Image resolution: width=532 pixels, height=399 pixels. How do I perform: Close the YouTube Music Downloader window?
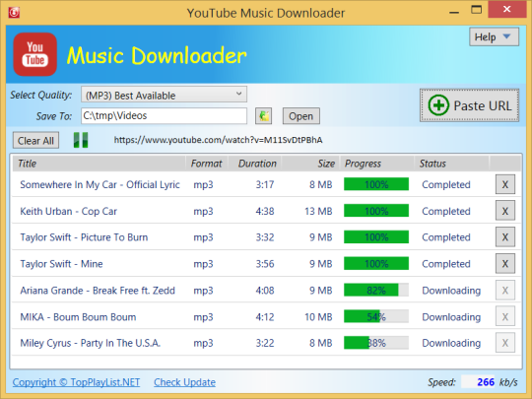click(x=507, y=9)
